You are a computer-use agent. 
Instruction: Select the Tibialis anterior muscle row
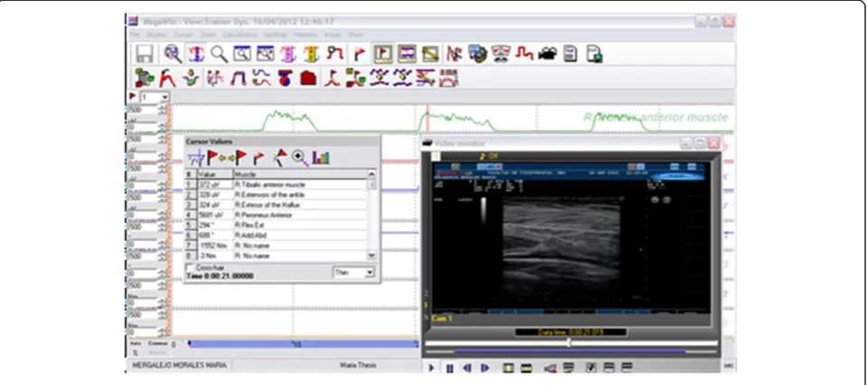pos(275,184)
